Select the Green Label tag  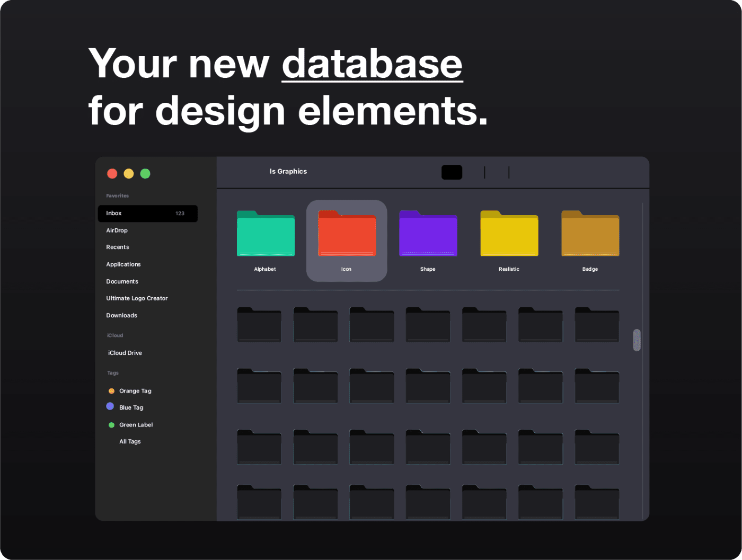(x=136, y=425)
